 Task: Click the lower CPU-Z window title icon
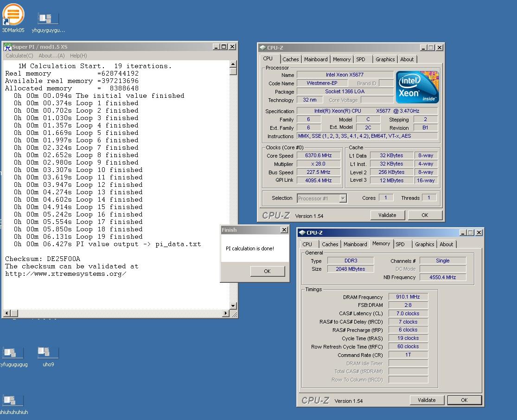click(x=302, y=232)
